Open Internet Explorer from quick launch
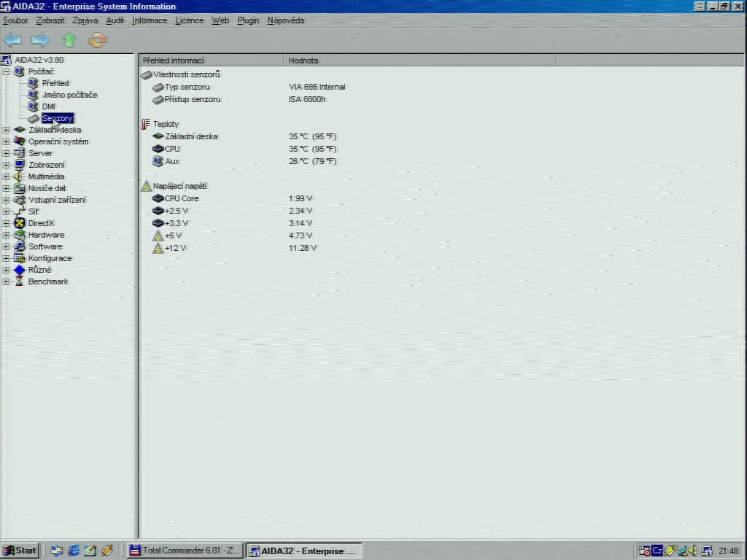 [74, 551]
